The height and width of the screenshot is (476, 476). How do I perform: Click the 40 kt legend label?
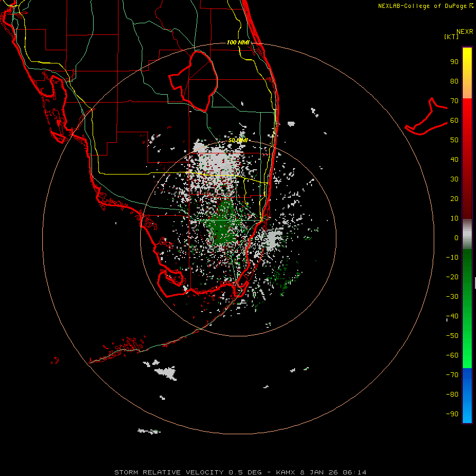(454, 160)
